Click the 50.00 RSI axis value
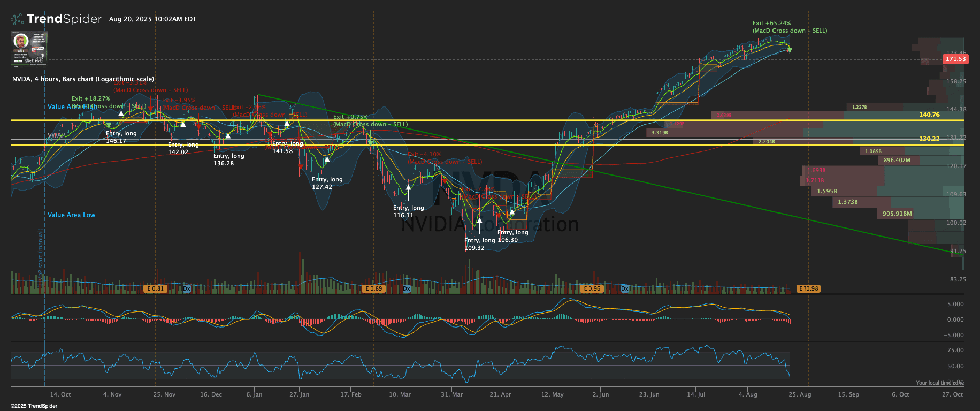The height and width of the screenshot is (411, 980). [x=955, y=366]
